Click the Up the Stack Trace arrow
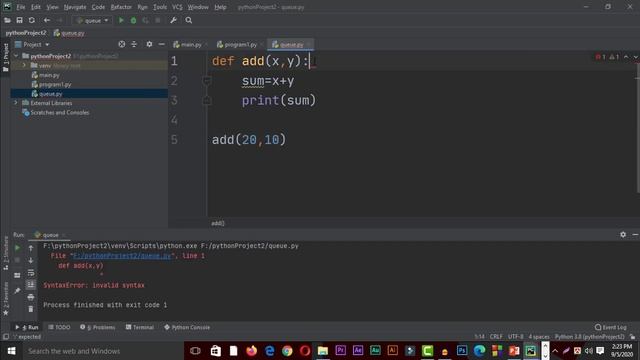The width and height of the screenshot is (640, 360). click(x=31, y=248)
